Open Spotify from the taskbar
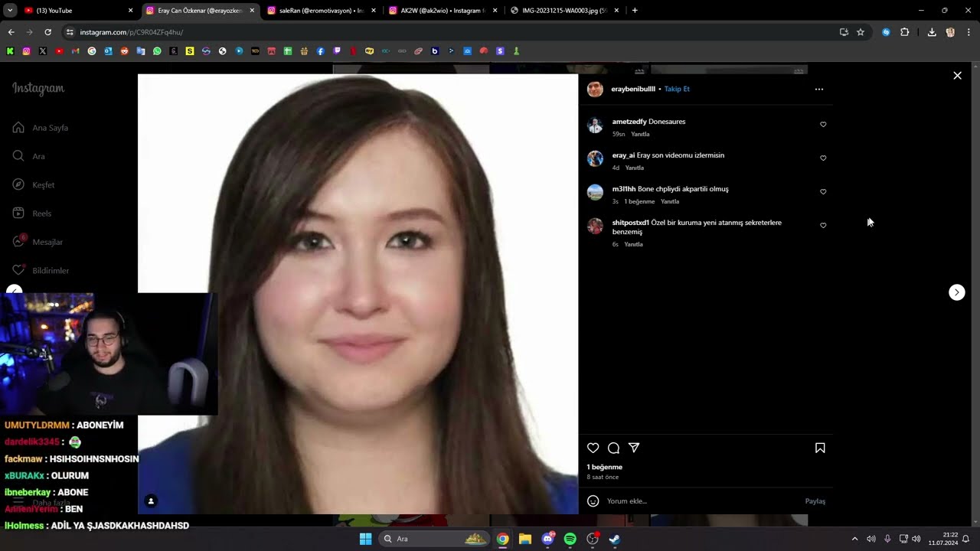Image resolution: width=980 pixels, height=551 pixels. pos(570,539)
